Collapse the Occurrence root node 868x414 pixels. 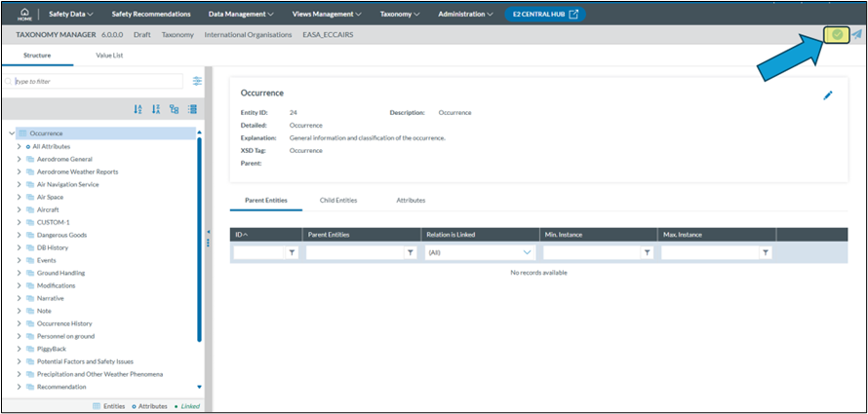(x=11, y=133)
